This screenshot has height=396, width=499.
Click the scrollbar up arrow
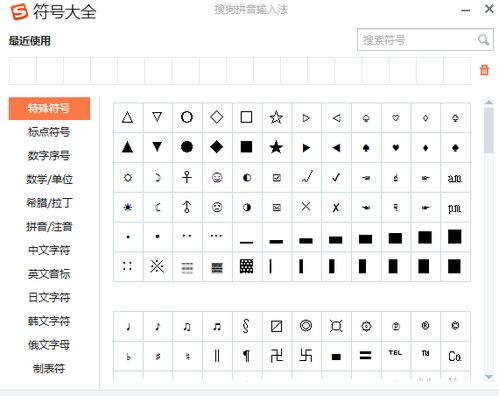point(489,102)
